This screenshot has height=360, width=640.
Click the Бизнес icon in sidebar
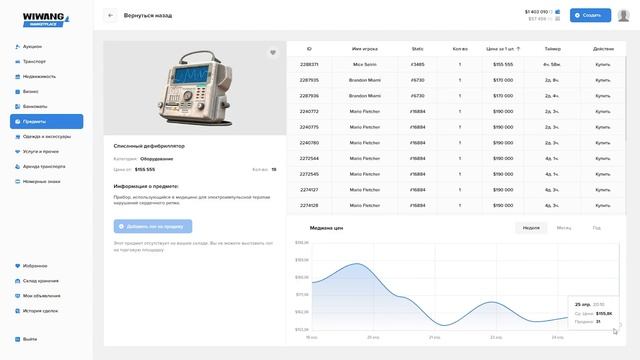(18, 92)
